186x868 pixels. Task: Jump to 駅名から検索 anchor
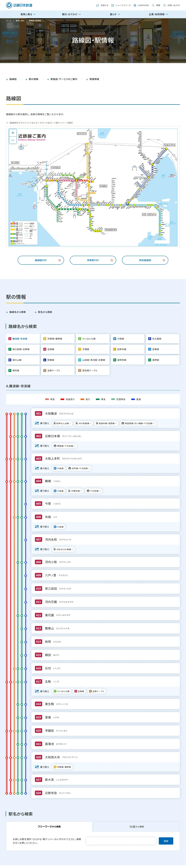click(44, 312)
